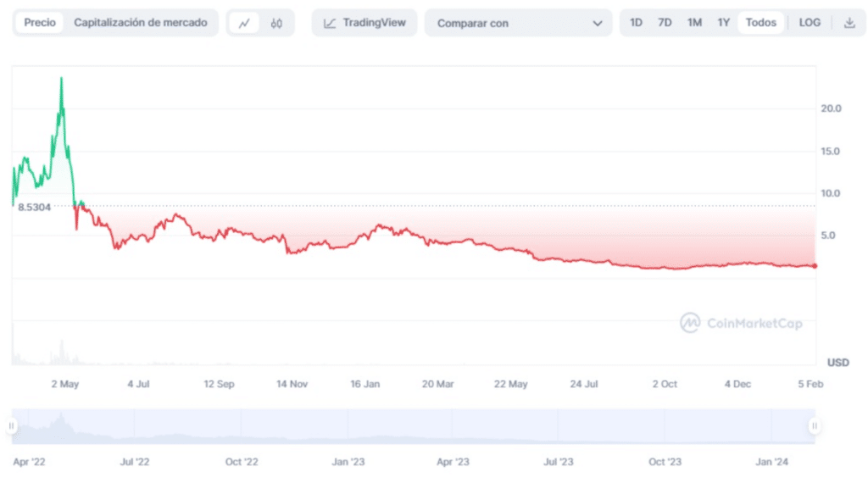Toggle LOG scale
This screenshot has width=868, height=483.
coord(810,23)
